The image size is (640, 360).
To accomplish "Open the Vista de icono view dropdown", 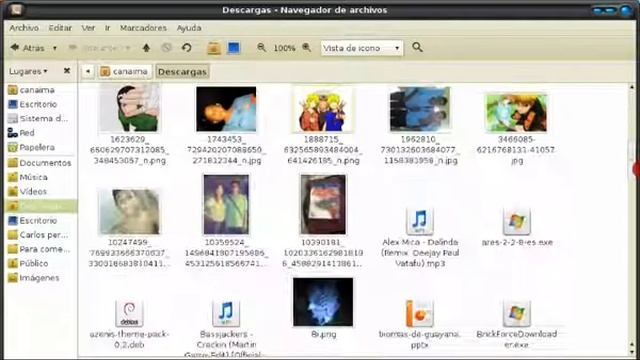I will pyautogui.click(x=362, y=48).
